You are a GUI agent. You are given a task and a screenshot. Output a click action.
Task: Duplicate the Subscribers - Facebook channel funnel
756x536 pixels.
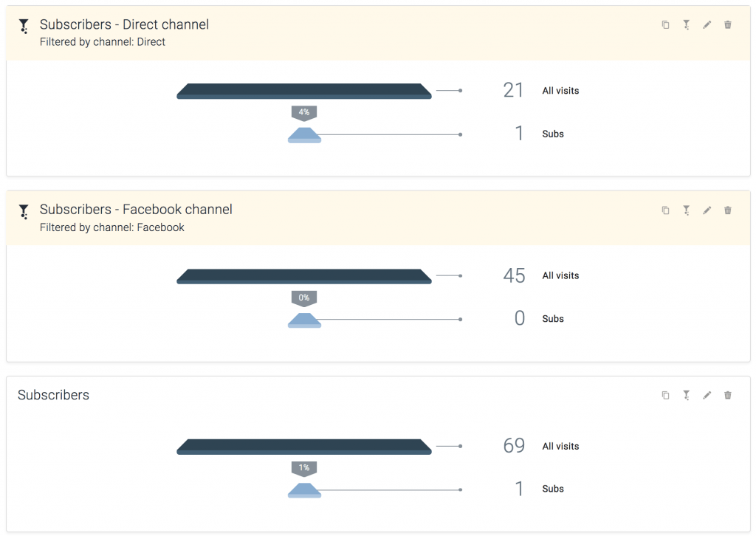(665, 210)
